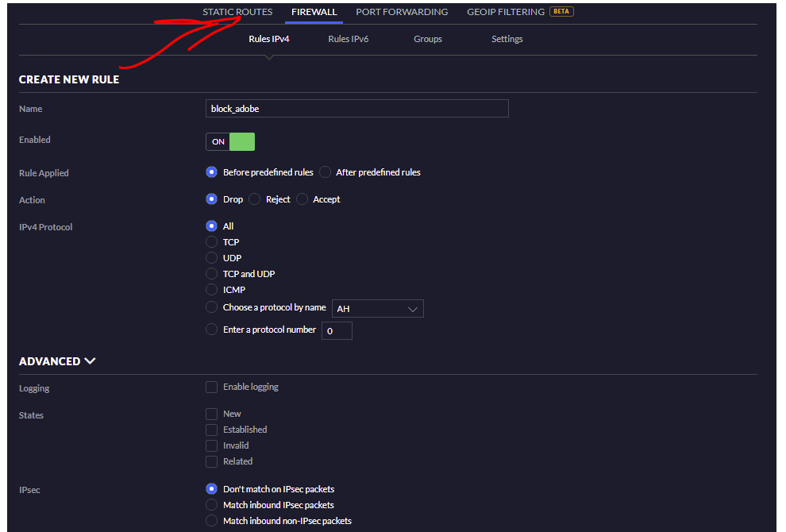This screenshot has height=532, width=786.
Task: Collapse the Advanced section chevron
Action: click(x=90, y=361)
